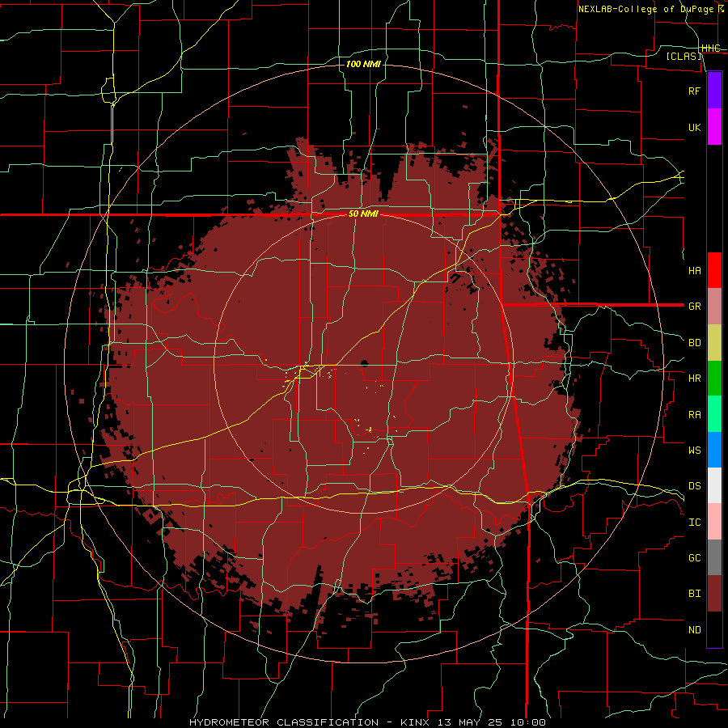Click the HR legend label
This screenshot has height=728, width=728.
[x=695, y=379]
